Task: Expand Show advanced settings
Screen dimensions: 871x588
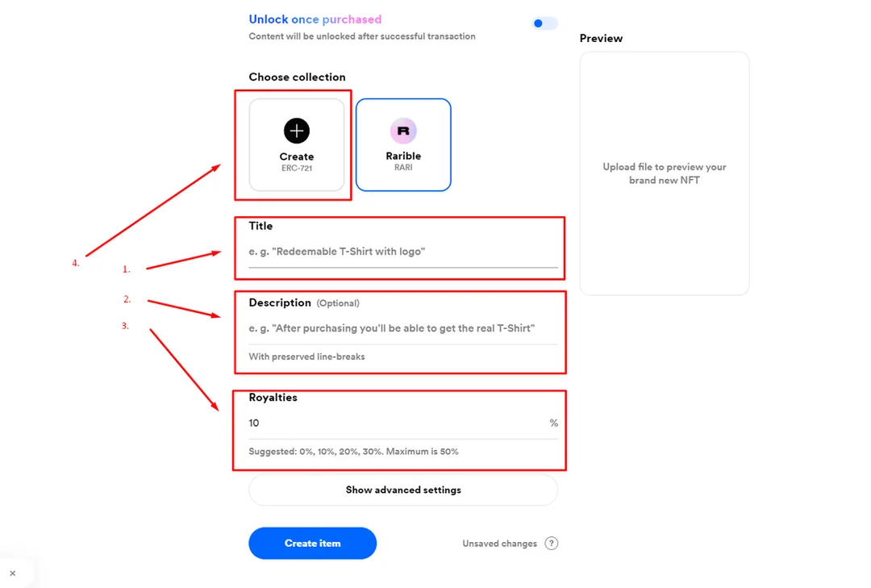Action: (403, 490)
